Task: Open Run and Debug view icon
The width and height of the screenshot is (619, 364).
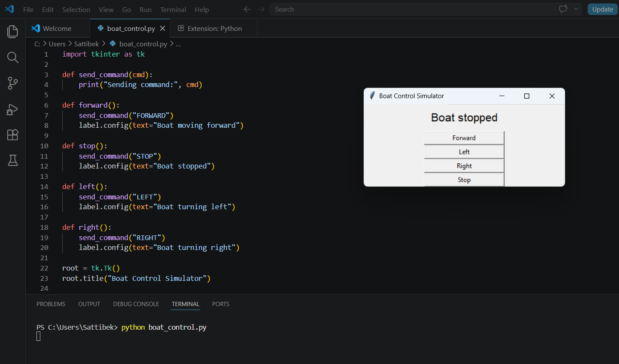Action: (12, 109)
